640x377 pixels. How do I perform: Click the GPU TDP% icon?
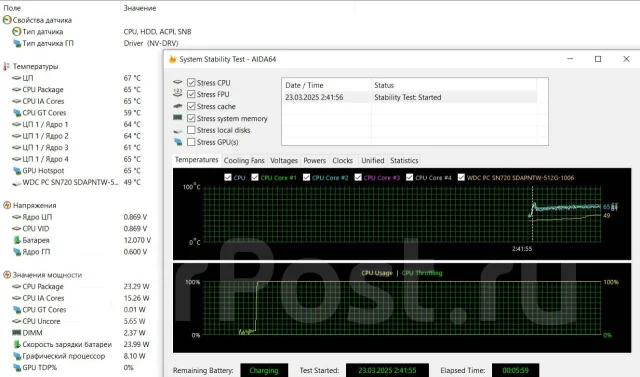17,368
